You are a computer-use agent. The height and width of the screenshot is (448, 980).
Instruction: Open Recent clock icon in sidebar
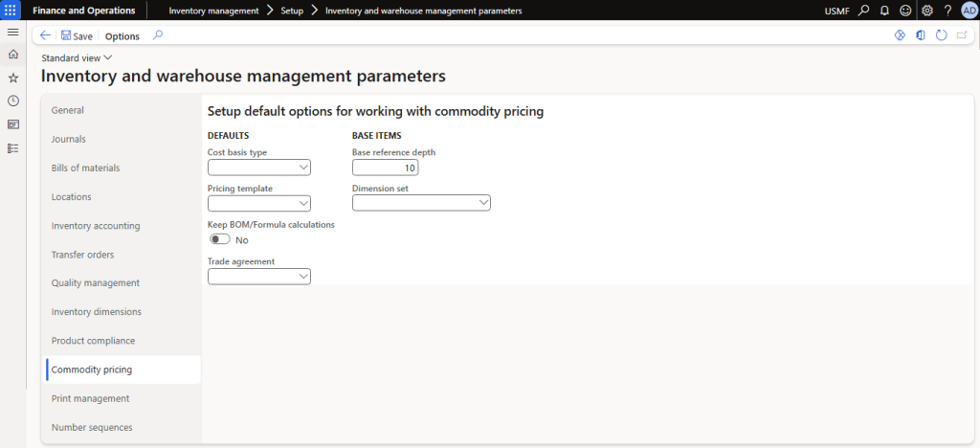12,101
